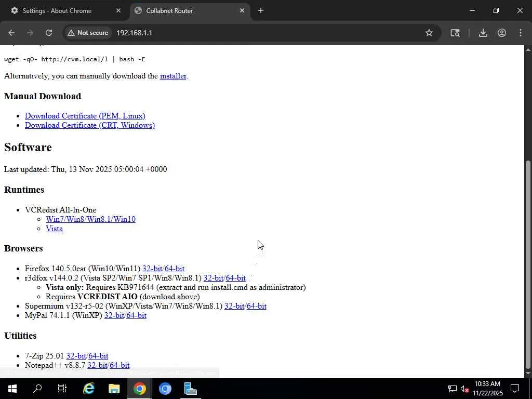
Task: Bookmark this page with the star icon
Action: (429, 33)
